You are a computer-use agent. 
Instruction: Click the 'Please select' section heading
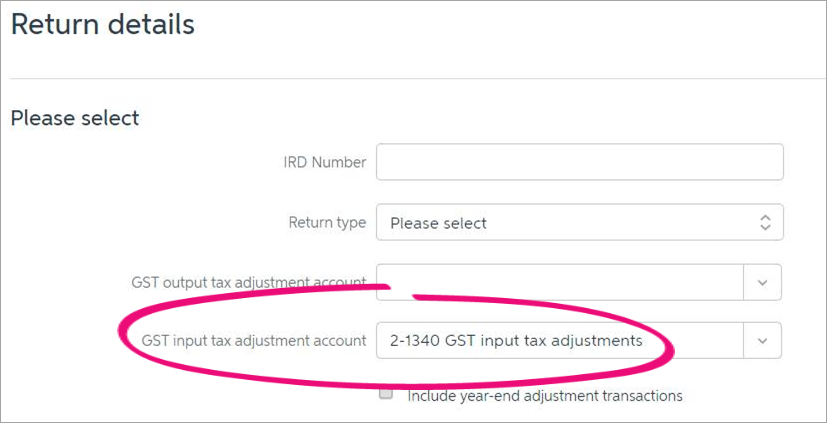point(75,118)
